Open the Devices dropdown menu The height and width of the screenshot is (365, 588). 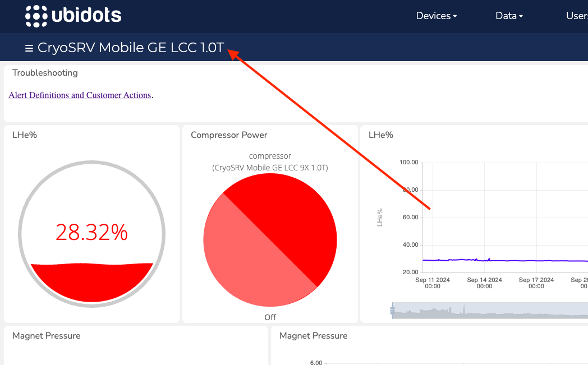436,16
